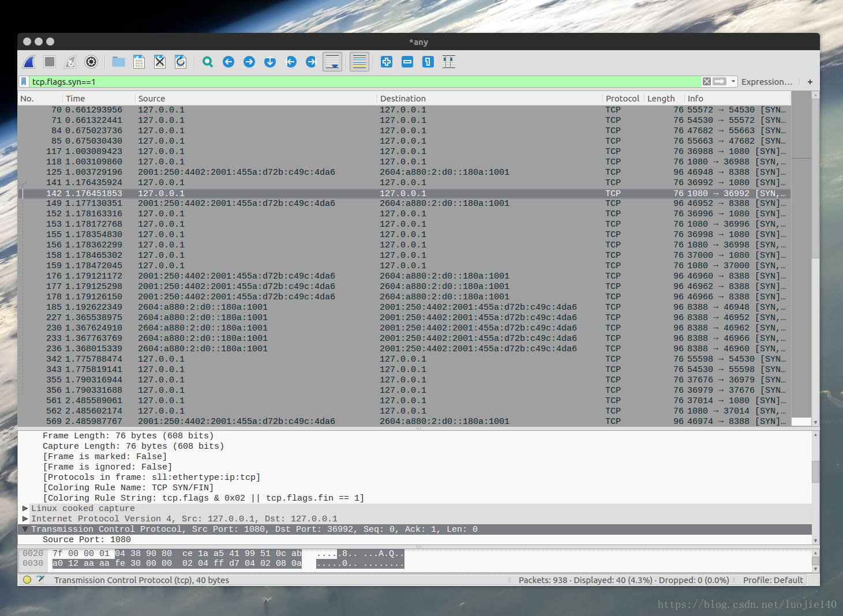
Task: Sort by the Protocol column
Action: (x=623, y=99)
